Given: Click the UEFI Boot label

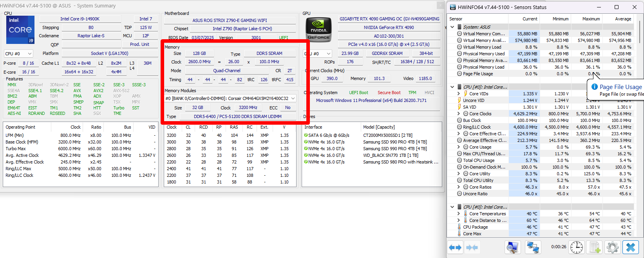Looking at the screenshot, I should pos(358,93).
